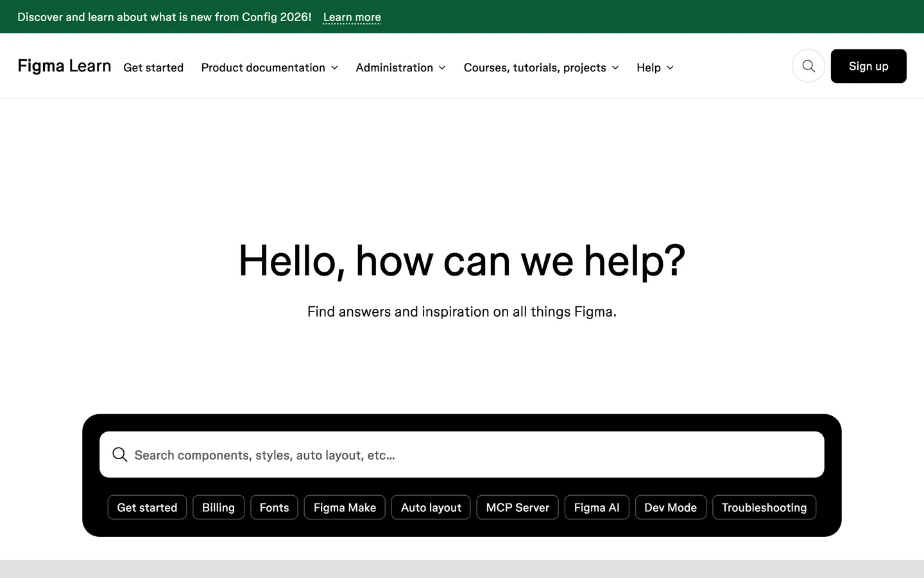This screenshot has width=924, height=578.
Task: Expand the Product documentation menu
Action: click(x=269, y=67)
